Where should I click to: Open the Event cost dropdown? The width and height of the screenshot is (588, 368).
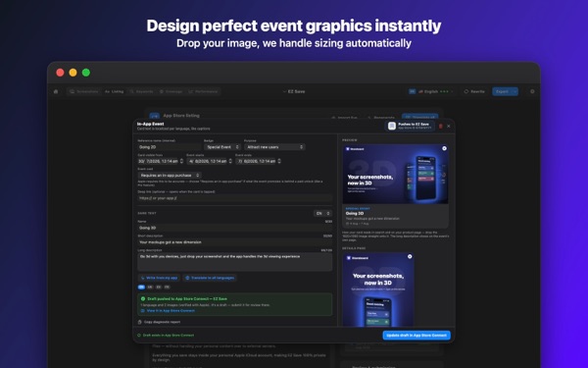click(x=170, y=176)
